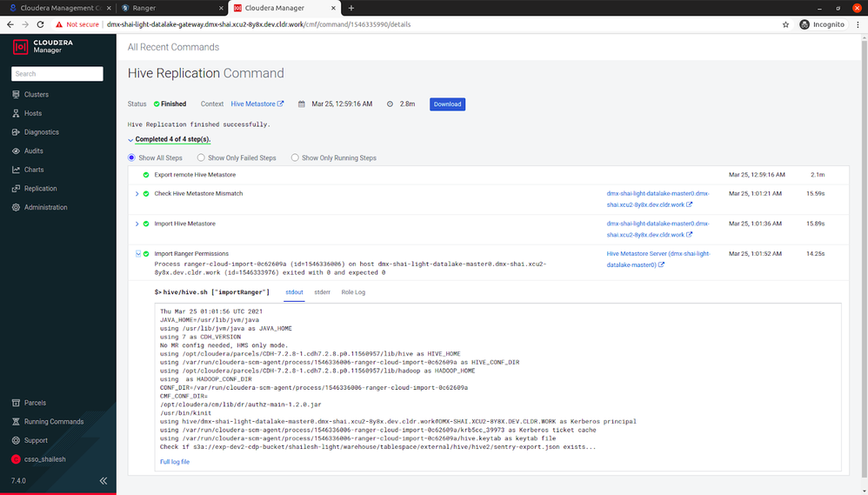Collapse the sidebar with the double-arrow icon
This screenshot has height=495, width=868.
[x=103, y=480]
